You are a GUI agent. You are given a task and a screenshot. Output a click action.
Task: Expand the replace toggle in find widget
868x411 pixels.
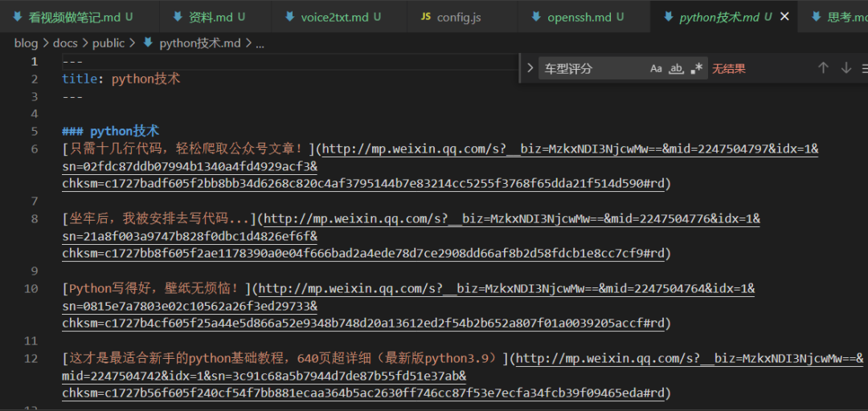pos(530,68)
